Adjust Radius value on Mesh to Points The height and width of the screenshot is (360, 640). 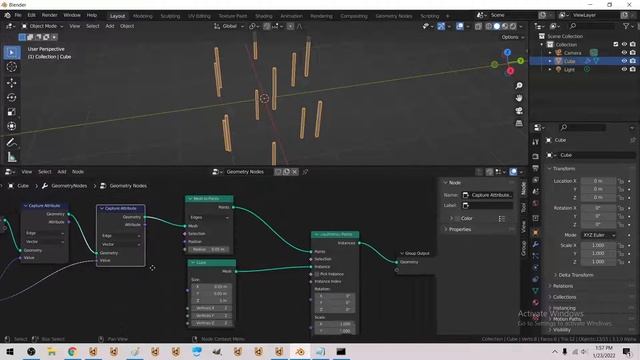point(209,249)
